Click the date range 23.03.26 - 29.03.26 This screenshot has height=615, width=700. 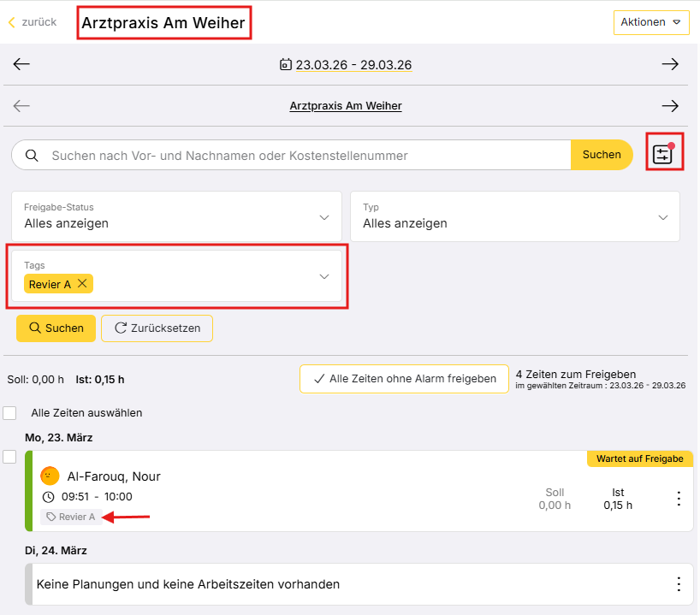coord(346,65)
